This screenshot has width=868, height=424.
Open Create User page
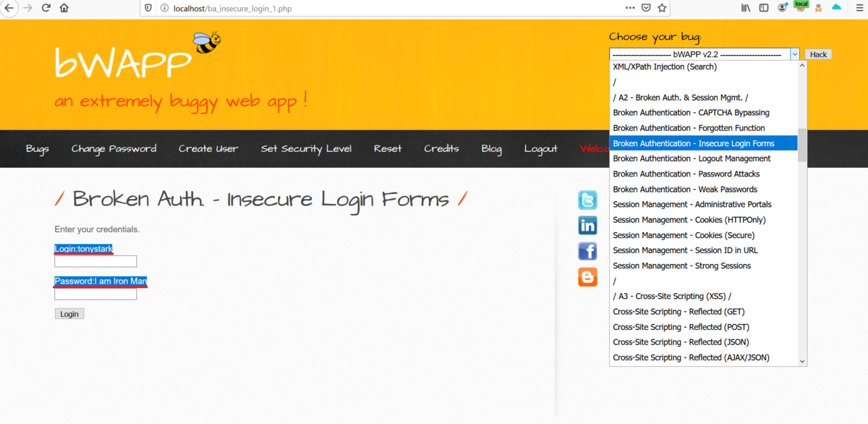pos(208,148)
